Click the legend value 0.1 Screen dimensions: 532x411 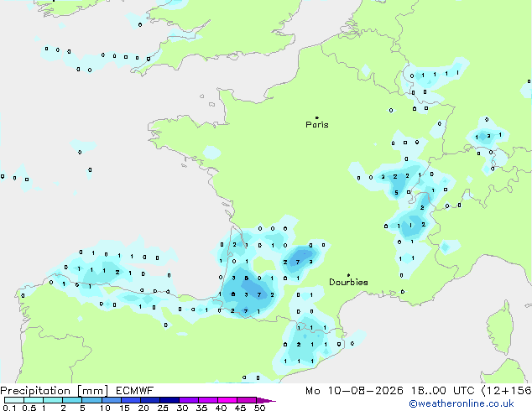coord(9,408)
